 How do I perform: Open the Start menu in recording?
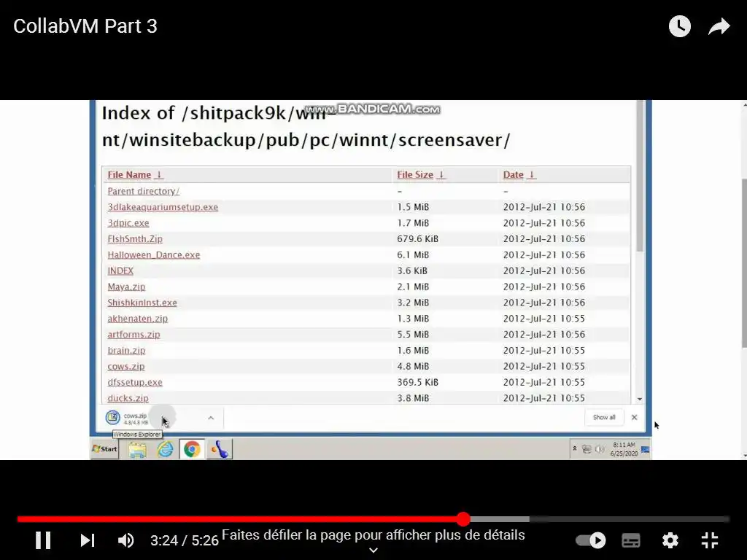(x=104, y=448)
